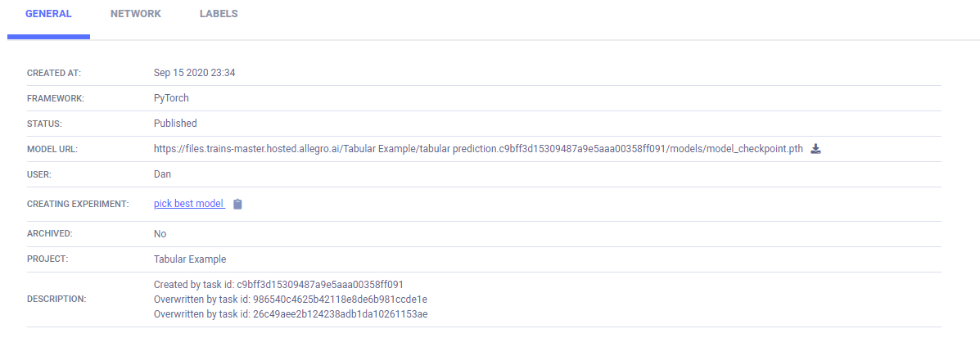Copy the creating experiment ID via clipboard icon
The image size is (980, 356).
pos(237,204)
